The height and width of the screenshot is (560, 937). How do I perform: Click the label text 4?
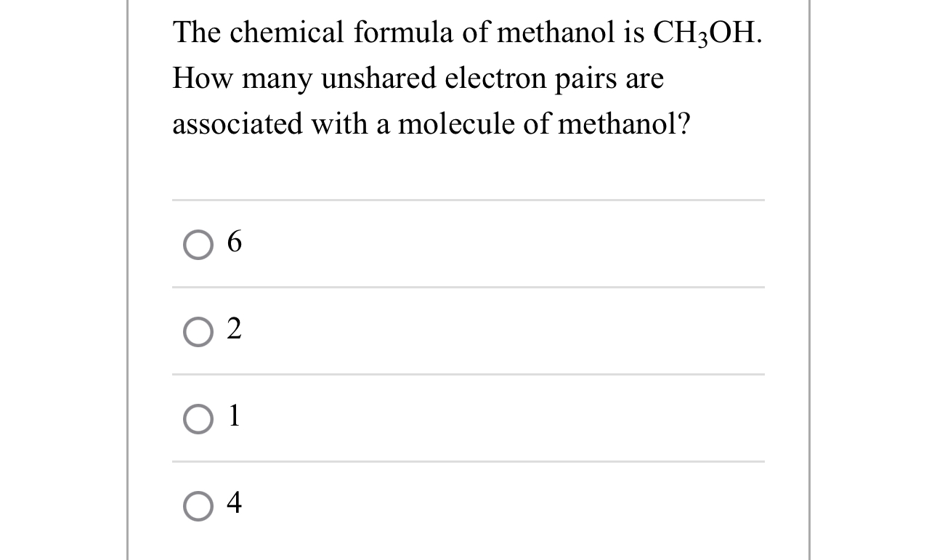click(234, 503)
